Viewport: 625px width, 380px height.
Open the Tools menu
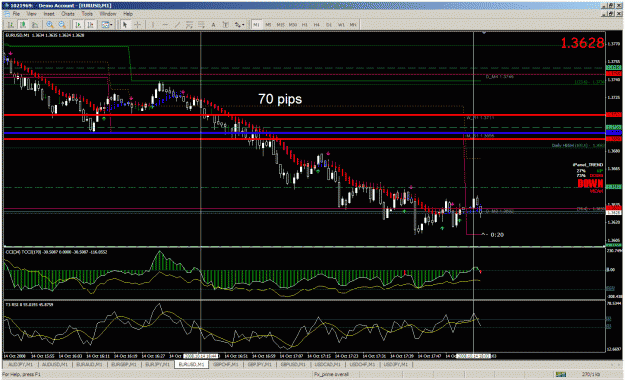87,14
